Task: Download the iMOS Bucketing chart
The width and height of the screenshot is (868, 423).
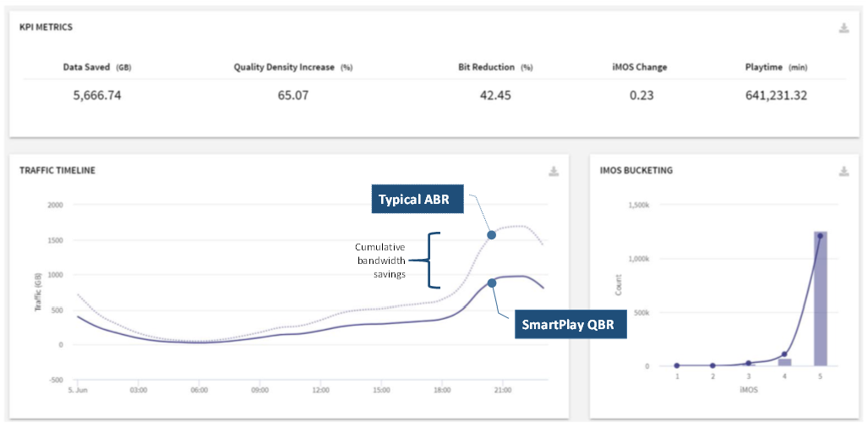Action: [843, 171]
